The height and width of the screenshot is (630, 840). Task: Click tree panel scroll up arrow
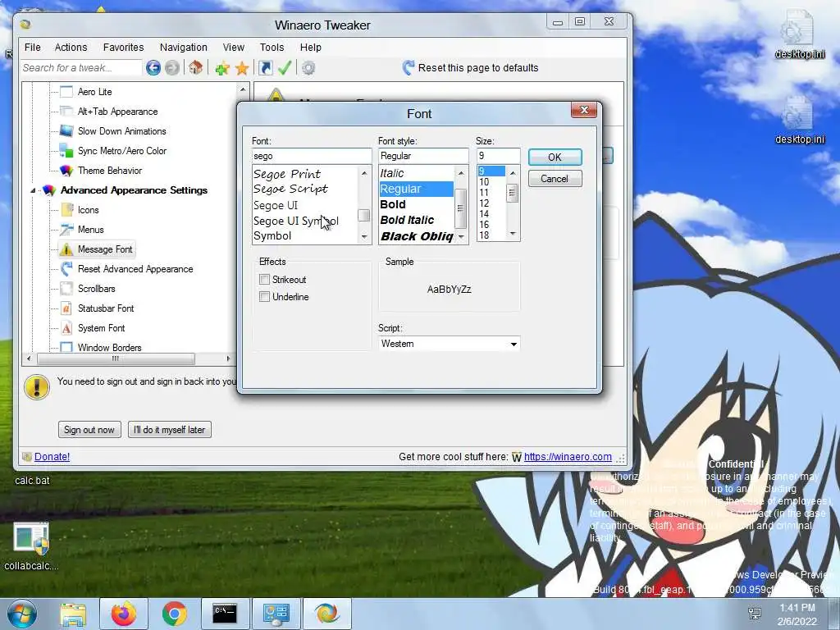coord(243,90)
